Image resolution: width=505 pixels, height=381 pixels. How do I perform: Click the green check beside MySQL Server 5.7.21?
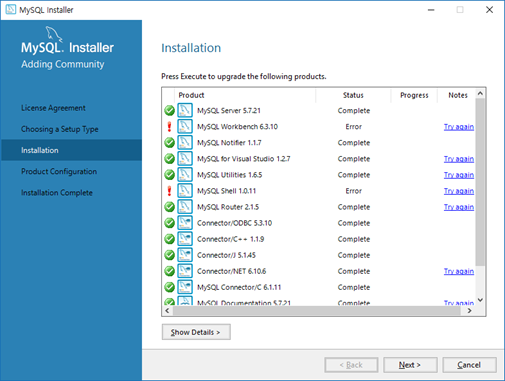coord(169,110)
